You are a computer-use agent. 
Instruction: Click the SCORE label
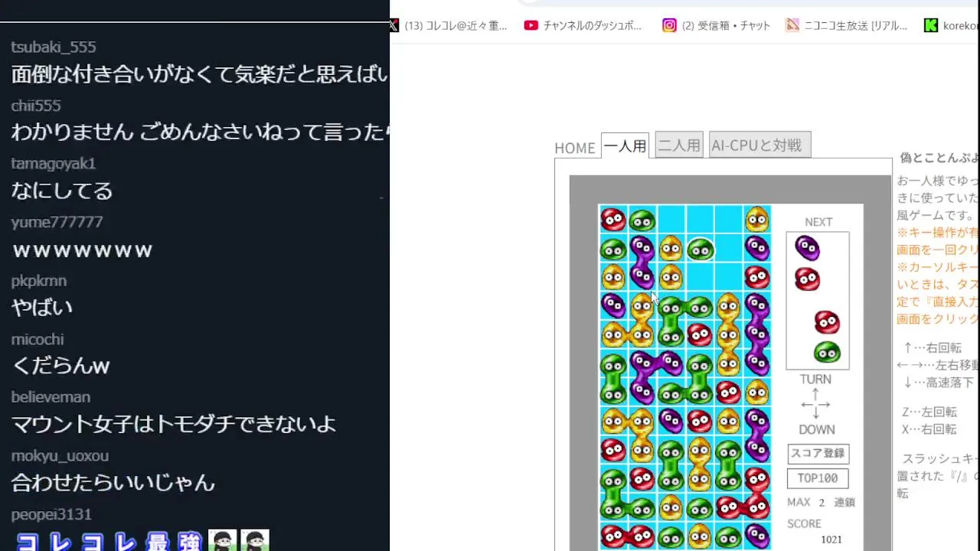(x=804, y=523)
